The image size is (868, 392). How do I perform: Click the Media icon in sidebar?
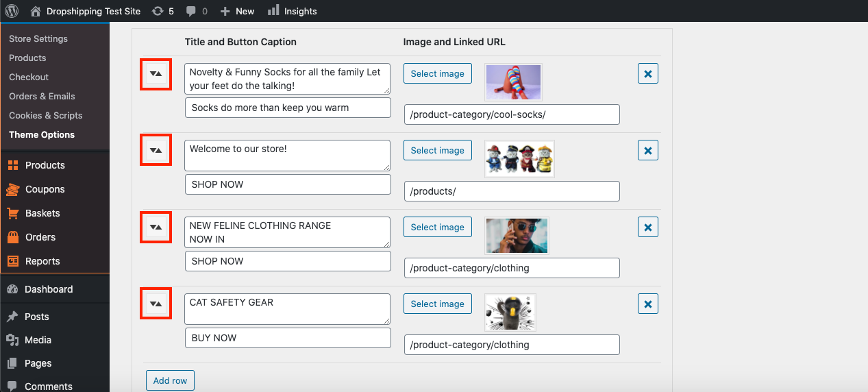[x=12, y=340]
